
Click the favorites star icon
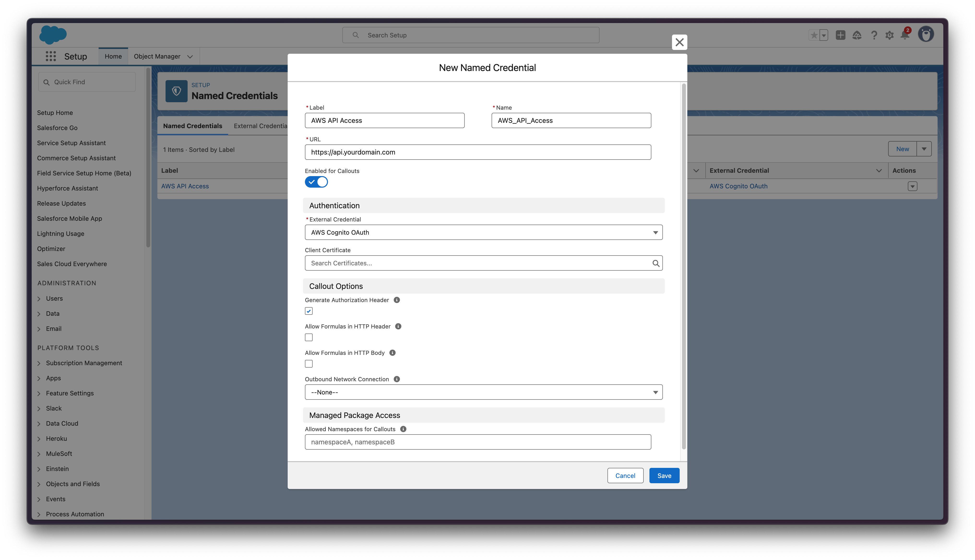pos(814,35)
